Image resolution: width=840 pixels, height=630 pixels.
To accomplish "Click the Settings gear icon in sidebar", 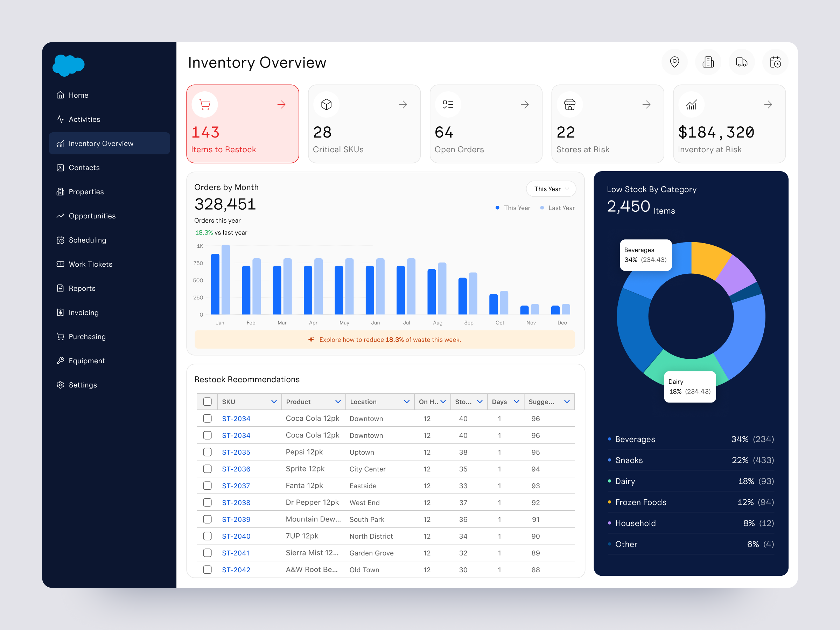I will [61, 385].
